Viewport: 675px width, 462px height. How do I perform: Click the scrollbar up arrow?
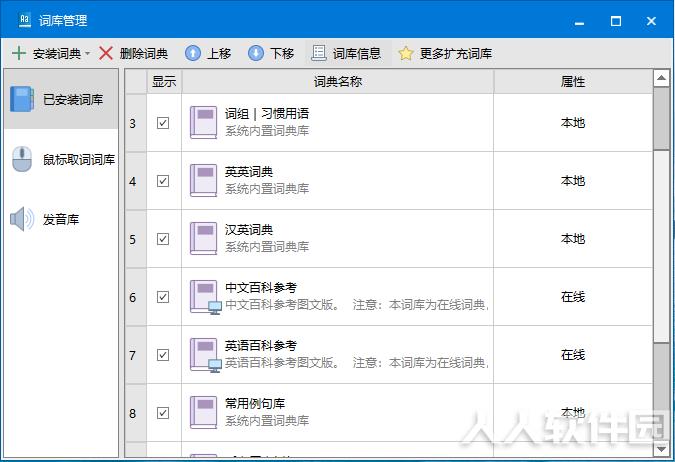click(661, 78)
